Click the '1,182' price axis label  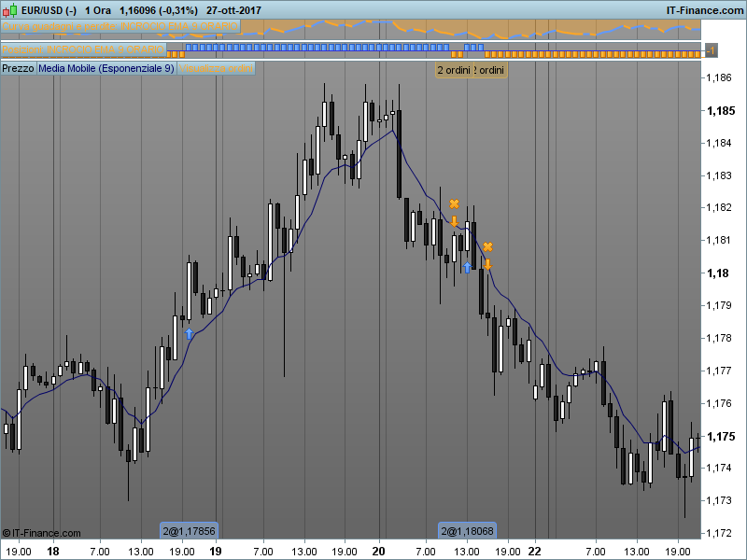click(719, 207)
